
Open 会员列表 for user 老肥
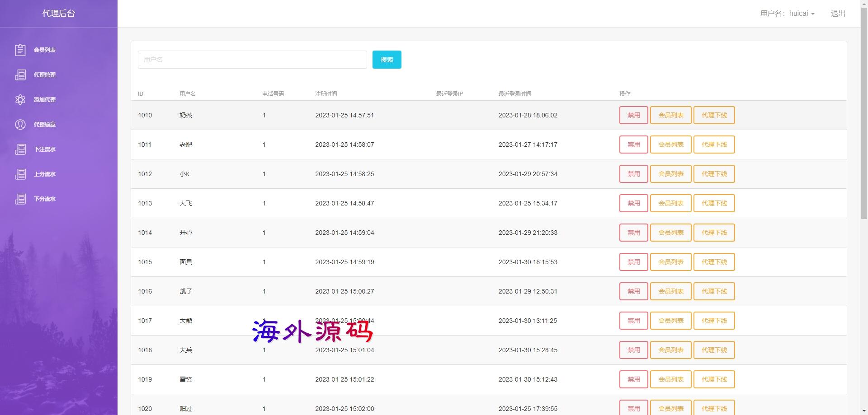point(670,145)
